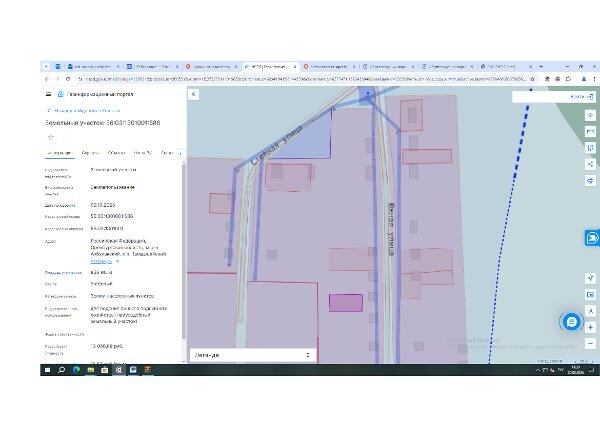Viewport: 600px width, 424px height.
Task: Click the cadastral value 12 006,66 руб.
Action: point(107,346)
